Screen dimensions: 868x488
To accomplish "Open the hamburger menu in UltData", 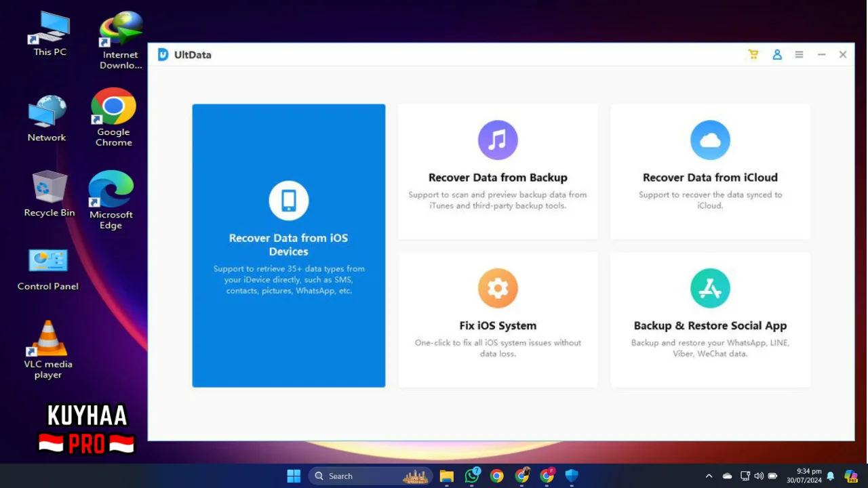I will (x=800, y=54).
